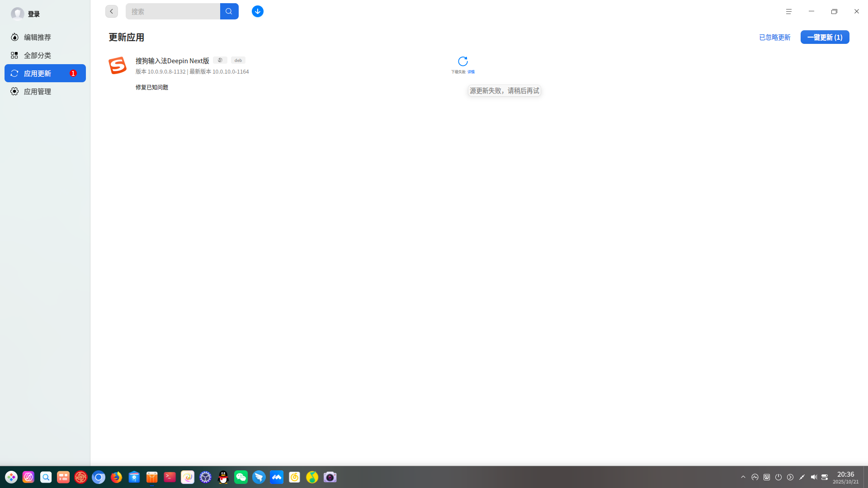Click the search magnifier button
Image resolution: width=868 pixels, height=488 pixels.
(229, 11)
